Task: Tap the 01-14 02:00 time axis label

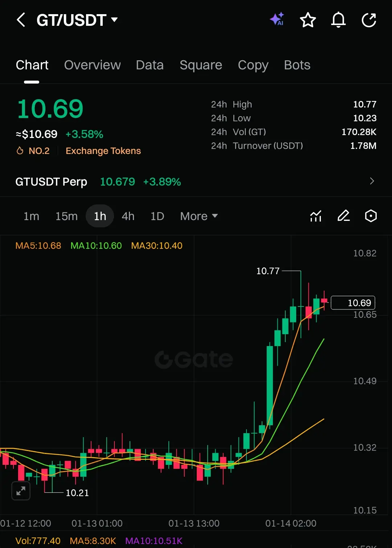Action: pyautogui.click(x=291, y=523)
